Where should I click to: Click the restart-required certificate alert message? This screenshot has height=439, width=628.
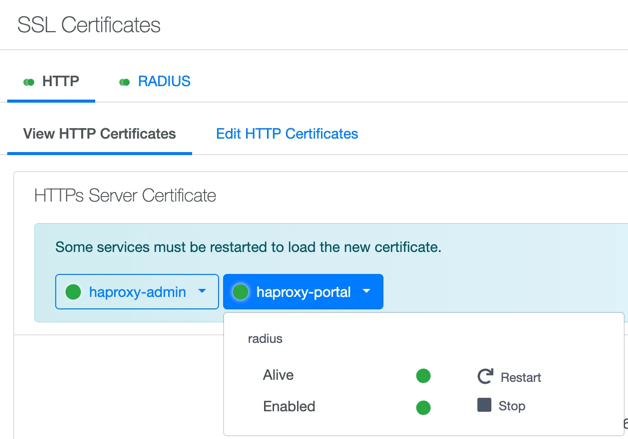[248, 247]
